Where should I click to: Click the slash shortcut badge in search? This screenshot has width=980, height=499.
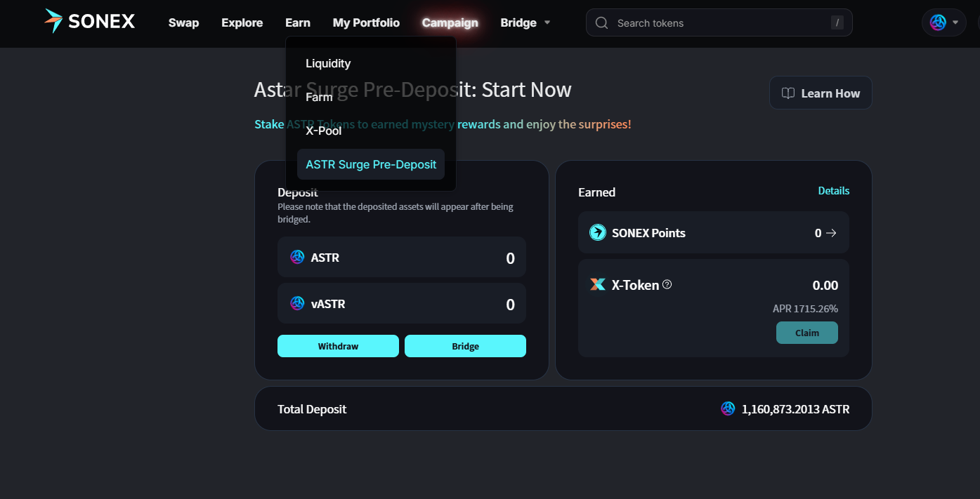(837, 22)
